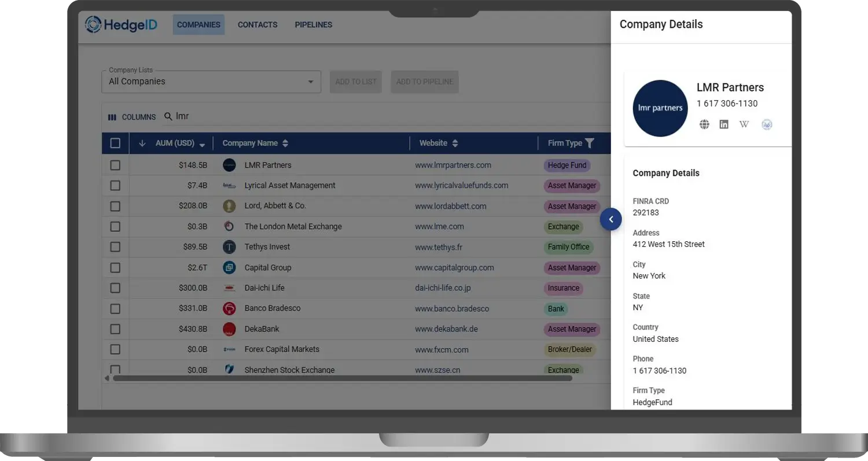The image size is (868, 461).
Task: Click the www.fxcm.com website cell
Action: coord(442,350)
